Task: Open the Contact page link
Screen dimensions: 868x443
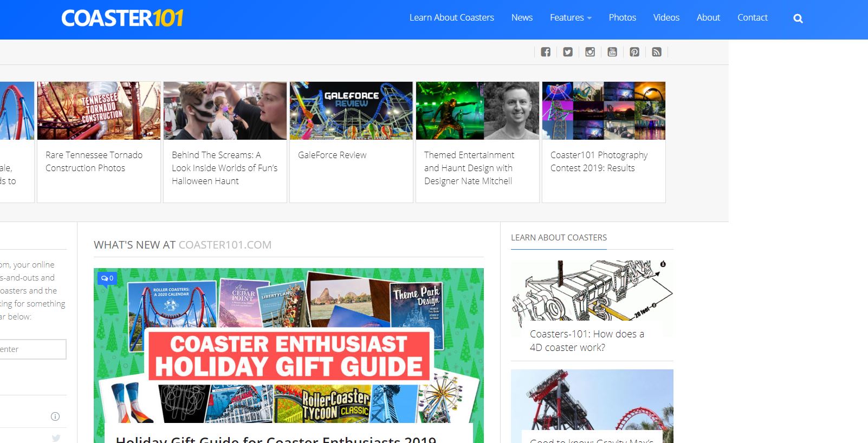Action: coord(752,17)
